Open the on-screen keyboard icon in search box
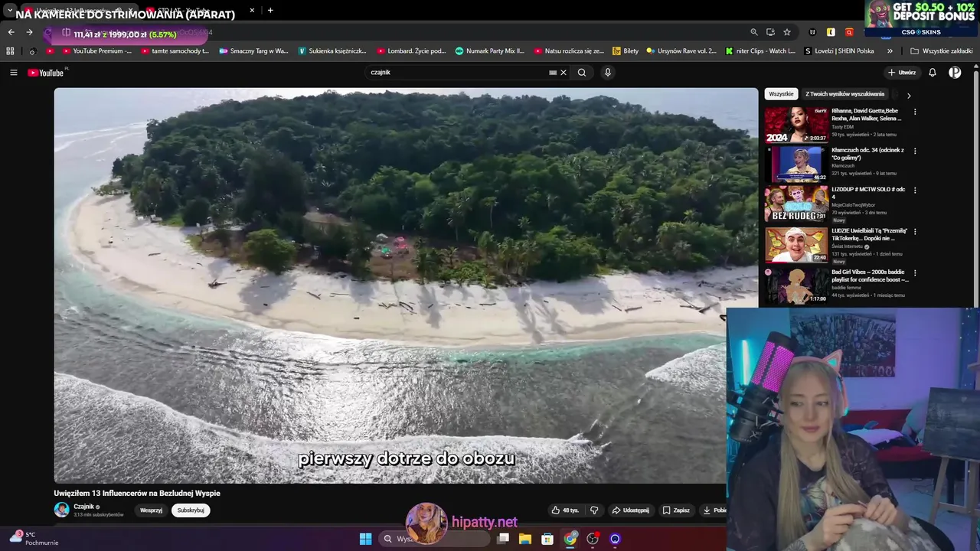 click(553, 73)
